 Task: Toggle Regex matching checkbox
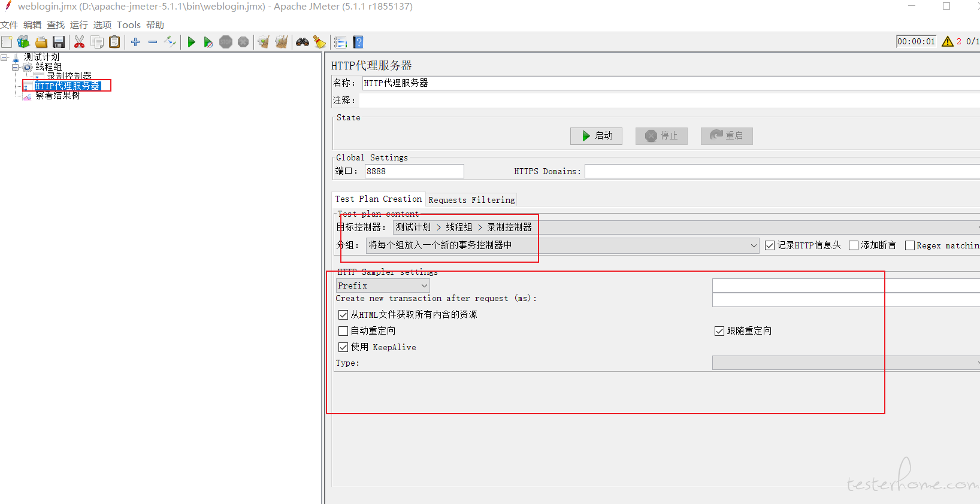pos(909,245)
